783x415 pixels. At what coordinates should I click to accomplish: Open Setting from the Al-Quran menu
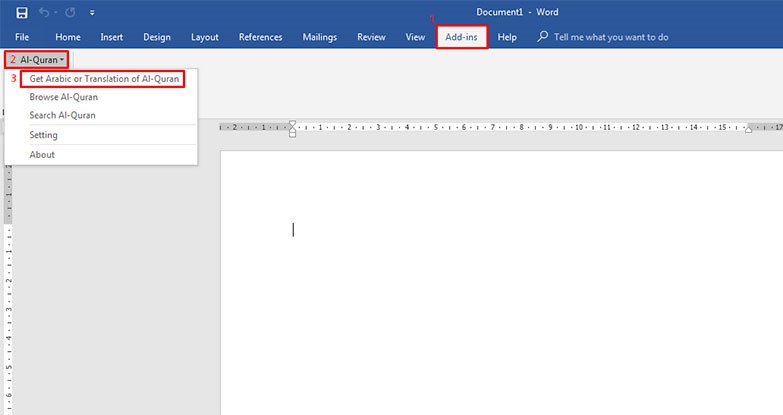tap(43, 135)
